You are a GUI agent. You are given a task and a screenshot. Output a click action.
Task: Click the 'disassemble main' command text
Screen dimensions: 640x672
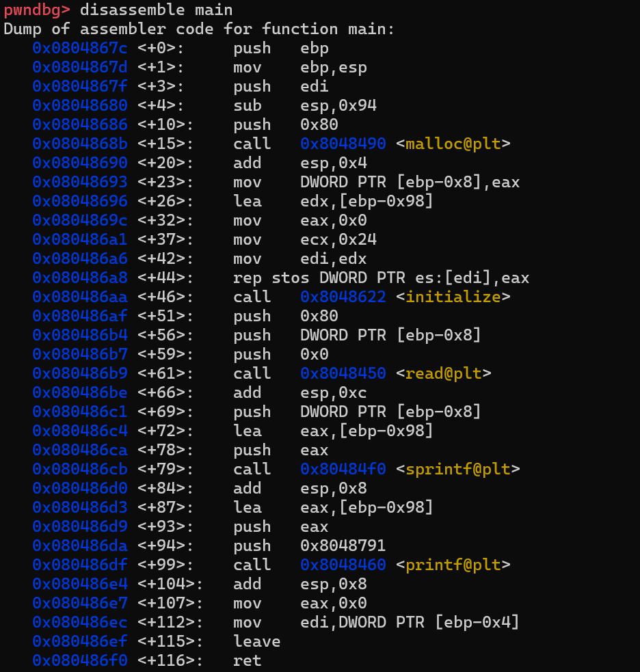[156, 10]
